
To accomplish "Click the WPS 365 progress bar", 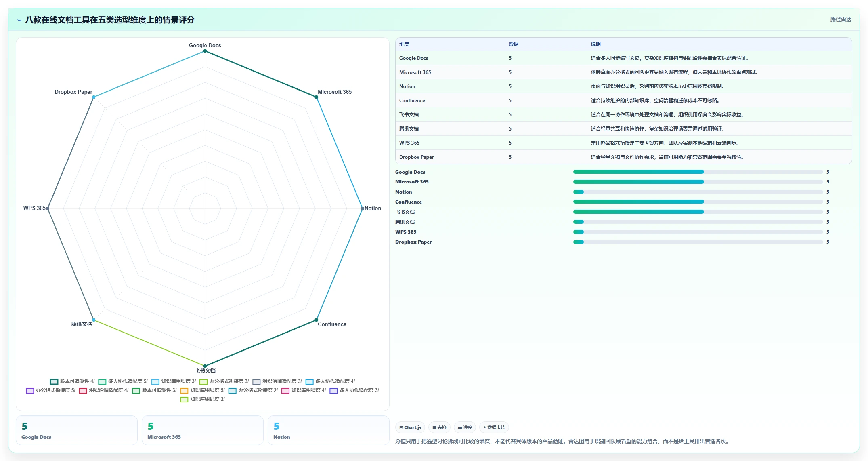I will pos(698,232).
